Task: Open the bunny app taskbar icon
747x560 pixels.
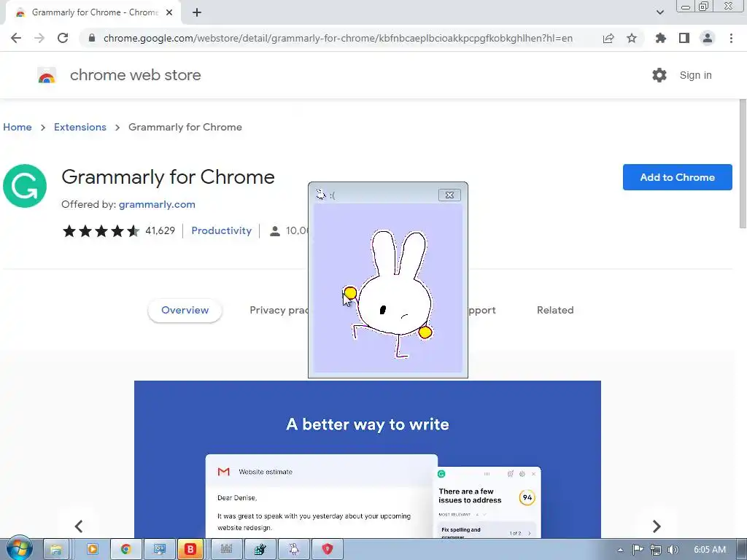Action: point(294,550)
